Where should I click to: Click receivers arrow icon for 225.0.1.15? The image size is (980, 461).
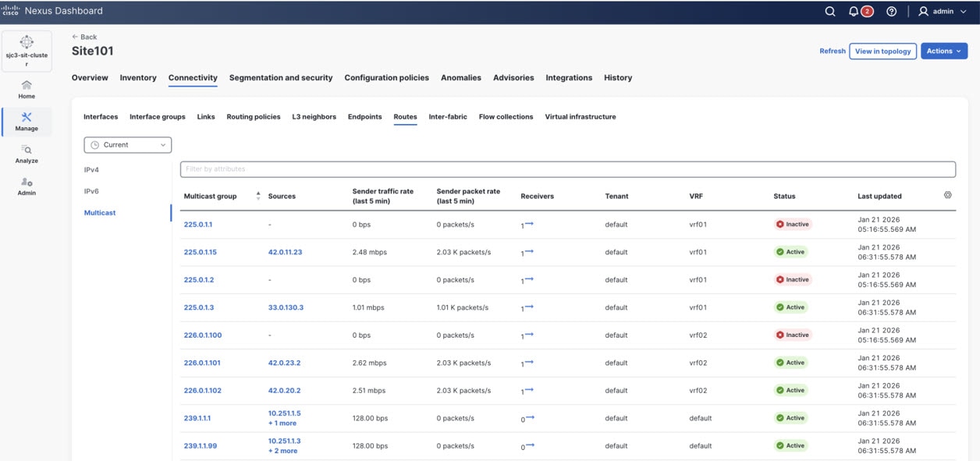(x=529, y=251)
